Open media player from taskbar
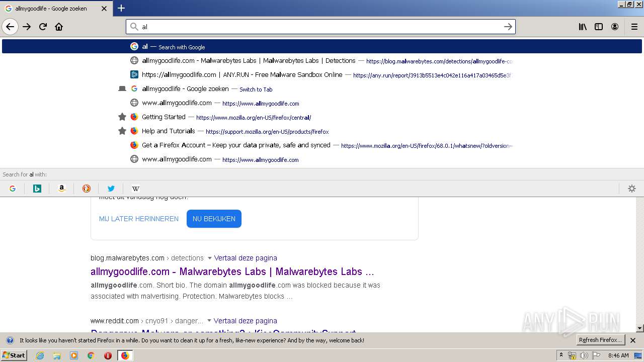The width and height of the screenshot is (644, 362). [x=74, y=355]
